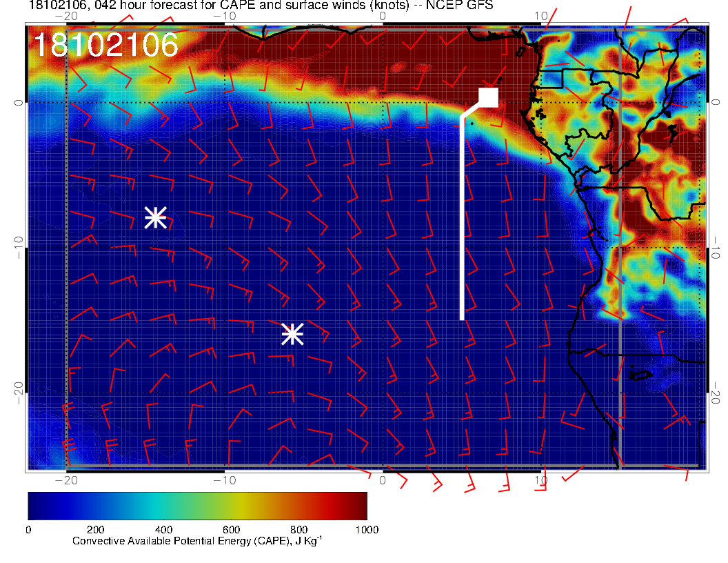Click the white asterisk marker near 16°S 6°W

292,334
